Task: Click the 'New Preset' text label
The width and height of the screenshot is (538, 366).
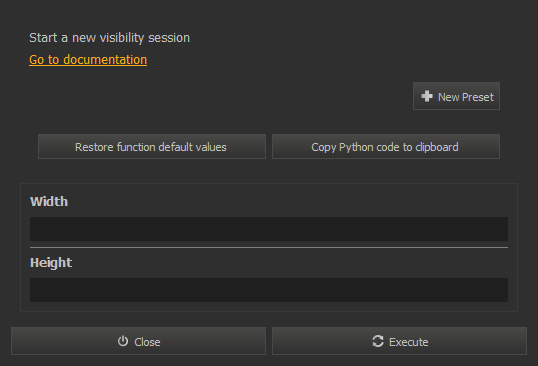Action: 466,97
